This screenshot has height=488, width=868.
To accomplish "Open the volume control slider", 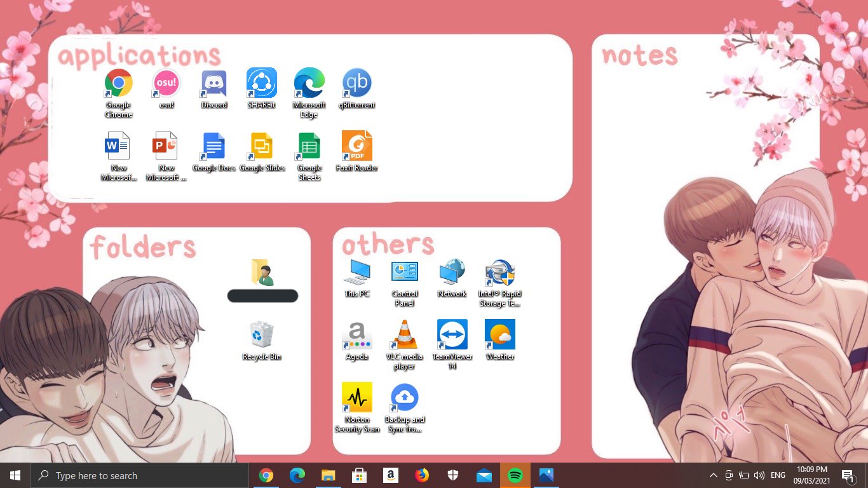I will [759, 475].
